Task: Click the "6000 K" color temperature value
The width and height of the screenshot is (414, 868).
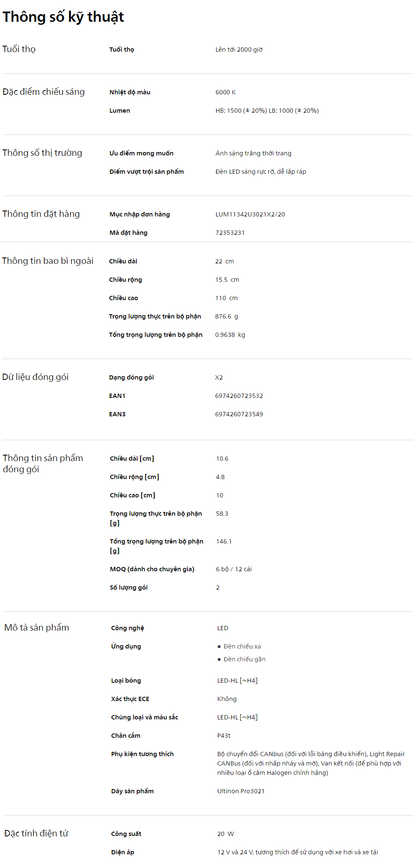Action: pyautogui.click(x=226, y=92)
